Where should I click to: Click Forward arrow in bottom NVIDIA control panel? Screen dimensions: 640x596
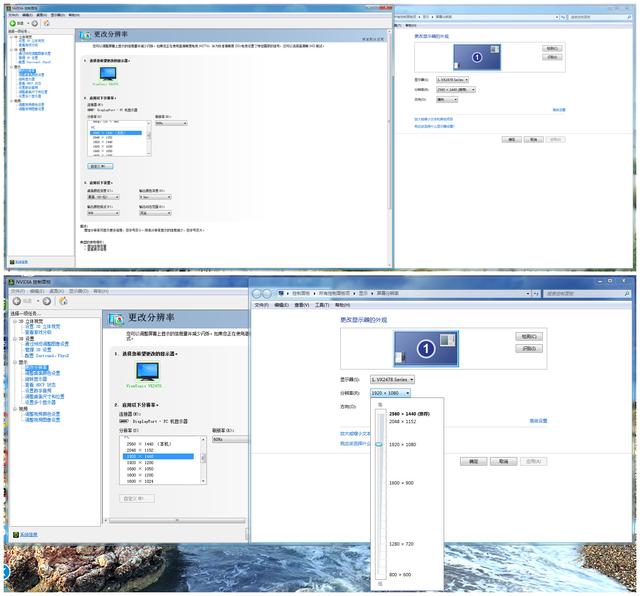click(x=47, y=301)
